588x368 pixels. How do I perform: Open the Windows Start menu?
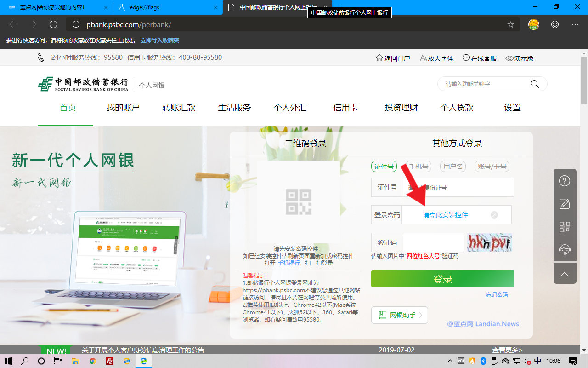pos(9,361)
